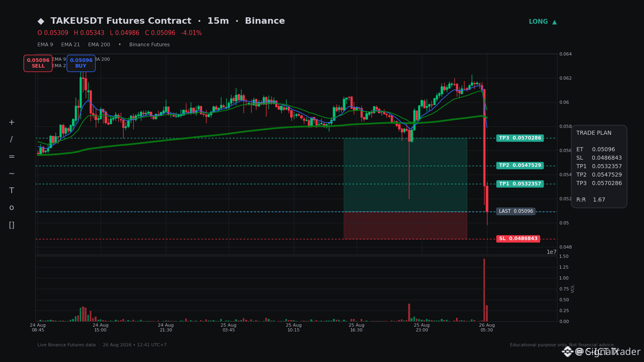The image size is (644, 362).
Task: Click the diamond icon beside TAKEUSDT title
Action: pos(41,21)
